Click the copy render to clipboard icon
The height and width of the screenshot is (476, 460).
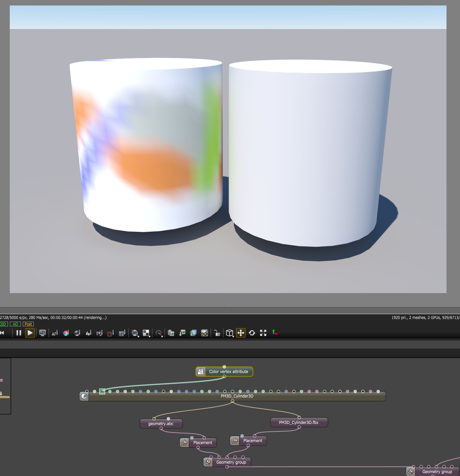(171, 333)
